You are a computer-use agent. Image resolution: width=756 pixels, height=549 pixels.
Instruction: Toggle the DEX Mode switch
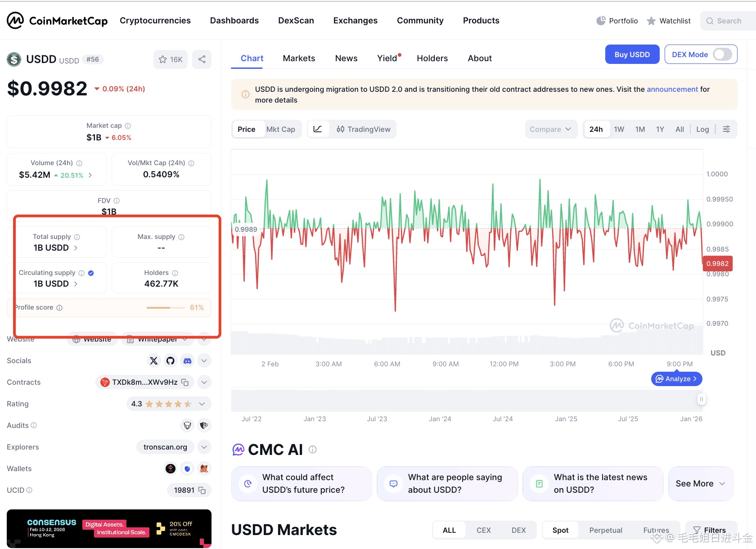722,54
